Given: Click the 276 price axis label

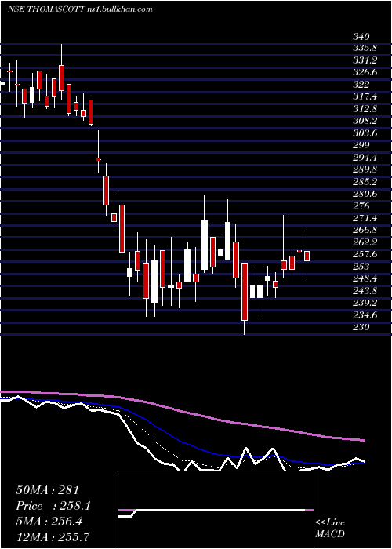Looking at the screenshot, I should click(361, 205).
